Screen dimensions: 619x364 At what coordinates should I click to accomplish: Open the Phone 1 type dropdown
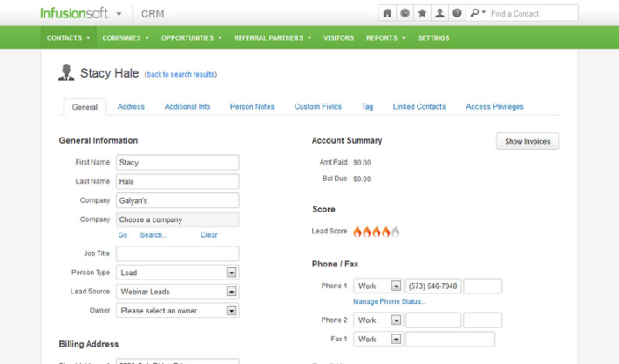pyautogui.click(x=396, y=286)
